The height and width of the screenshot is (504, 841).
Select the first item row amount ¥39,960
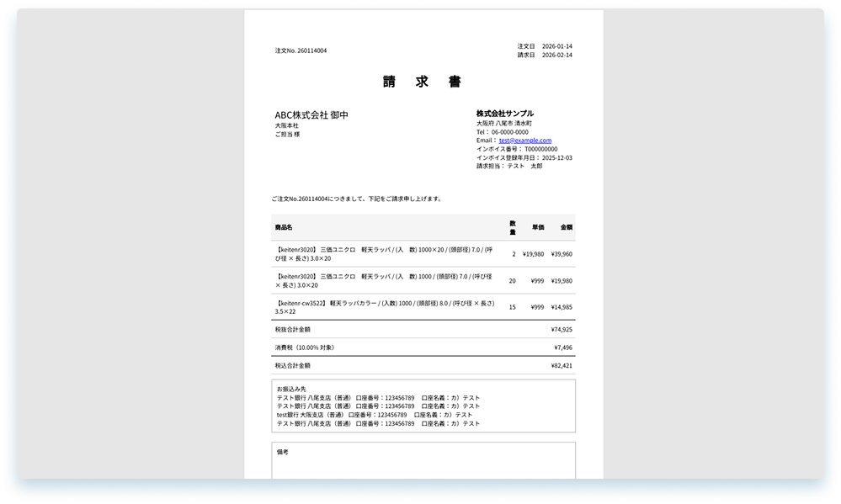click(x=560, y=253)
